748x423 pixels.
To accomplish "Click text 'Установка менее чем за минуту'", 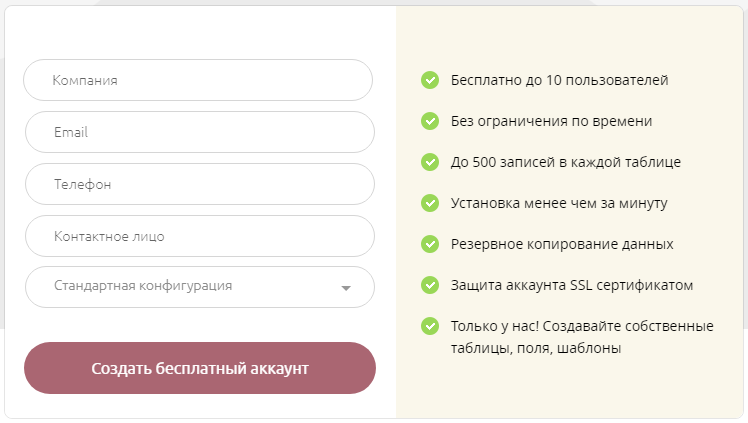I will click(559, 203).
